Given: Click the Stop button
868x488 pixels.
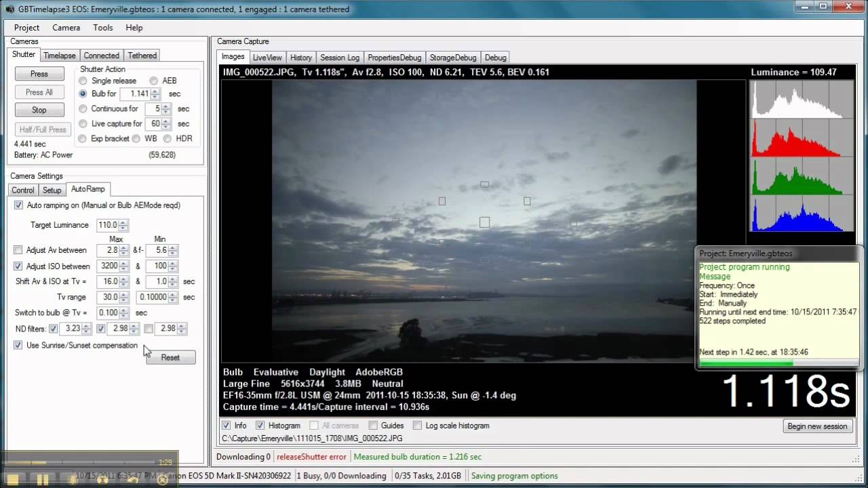Looking at the screenshot, I should point(39,110).
